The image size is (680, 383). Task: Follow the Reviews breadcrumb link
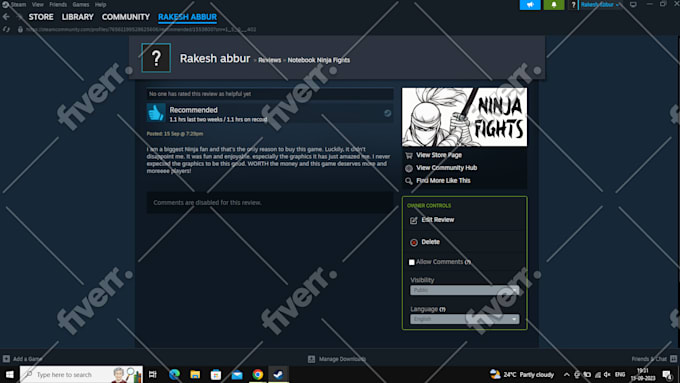click(270, 60)
